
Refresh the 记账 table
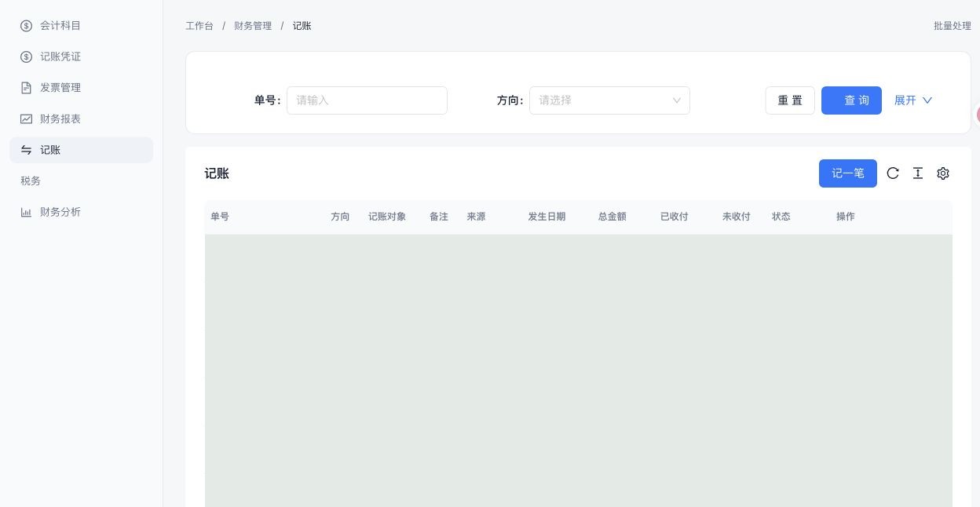893,173
